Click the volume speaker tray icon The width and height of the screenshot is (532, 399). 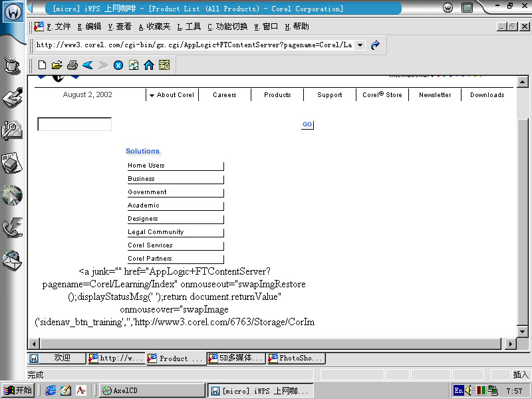click(x=469, y=390)
